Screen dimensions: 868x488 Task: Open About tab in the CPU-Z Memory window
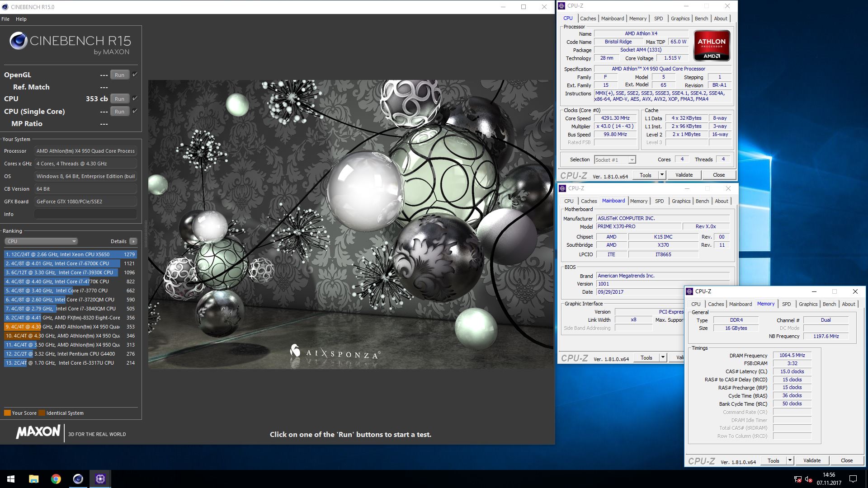tap(848, 304)
